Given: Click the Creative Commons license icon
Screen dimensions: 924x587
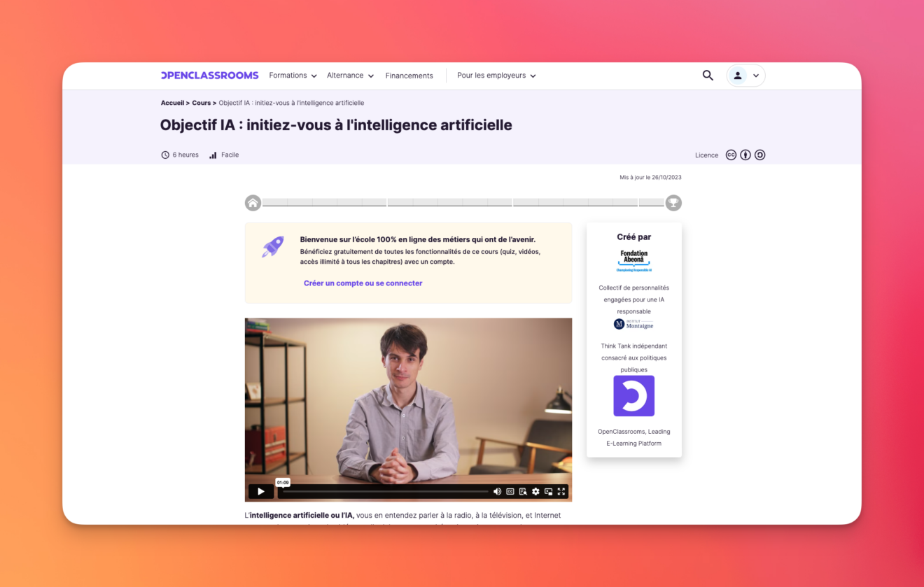Looking at the screenshot, I should tap(731, 155).
